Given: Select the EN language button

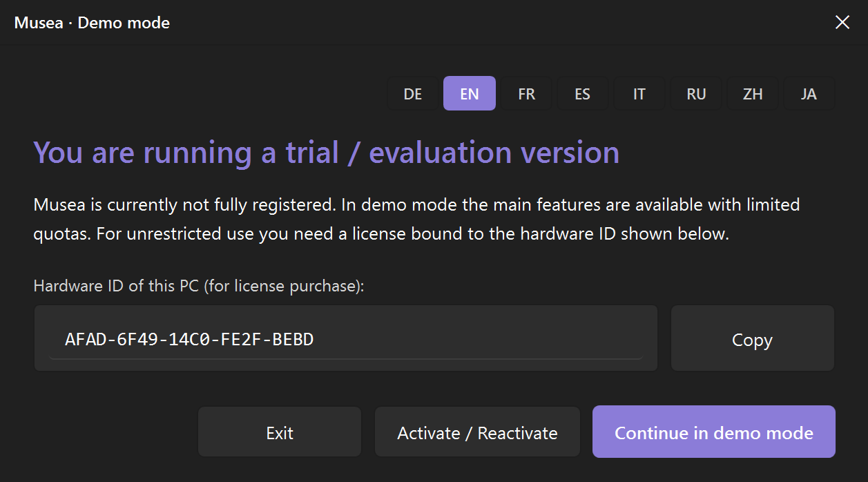Looking at the screenshot, I should [x=470, y=93].
